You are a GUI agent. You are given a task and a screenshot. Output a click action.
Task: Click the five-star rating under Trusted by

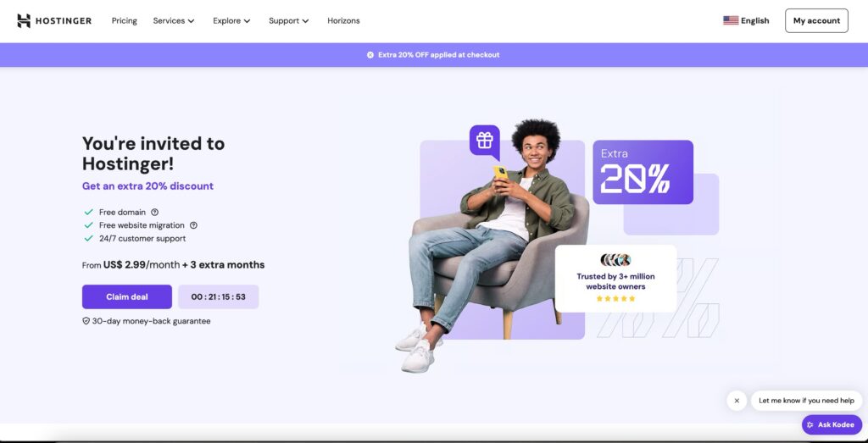click(x=615, y=299)
